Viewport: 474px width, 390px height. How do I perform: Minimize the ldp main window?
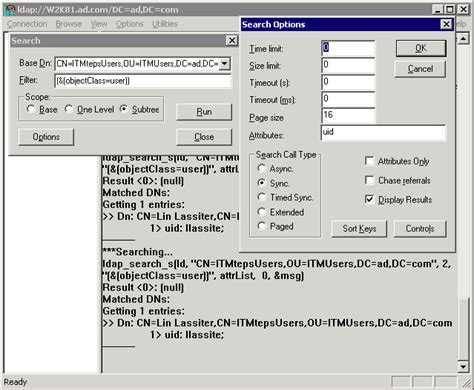point(438,10)
